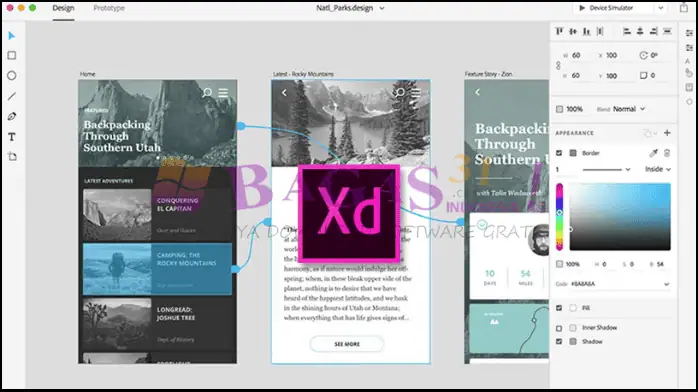Open the share icon at top right

pos(684,8)
